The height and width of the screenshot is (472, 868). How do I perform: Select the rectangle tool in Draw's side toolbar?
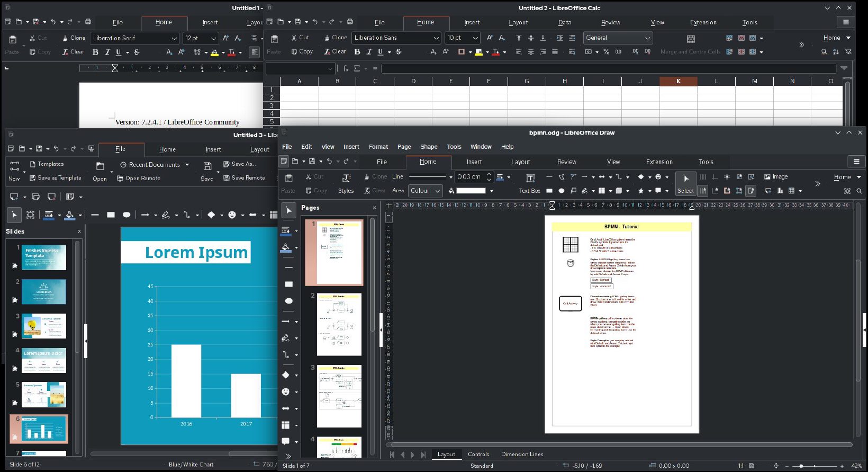coord(289,284)
